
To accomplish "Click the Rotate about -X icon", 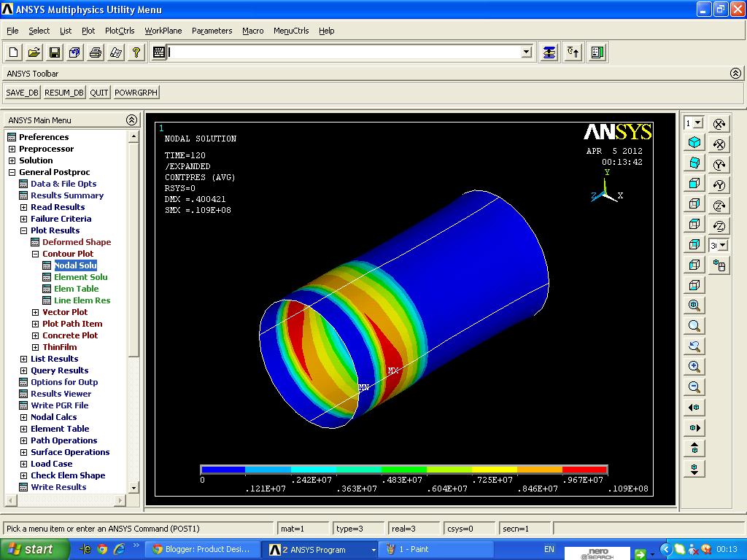I will click(x=719, y=144).
